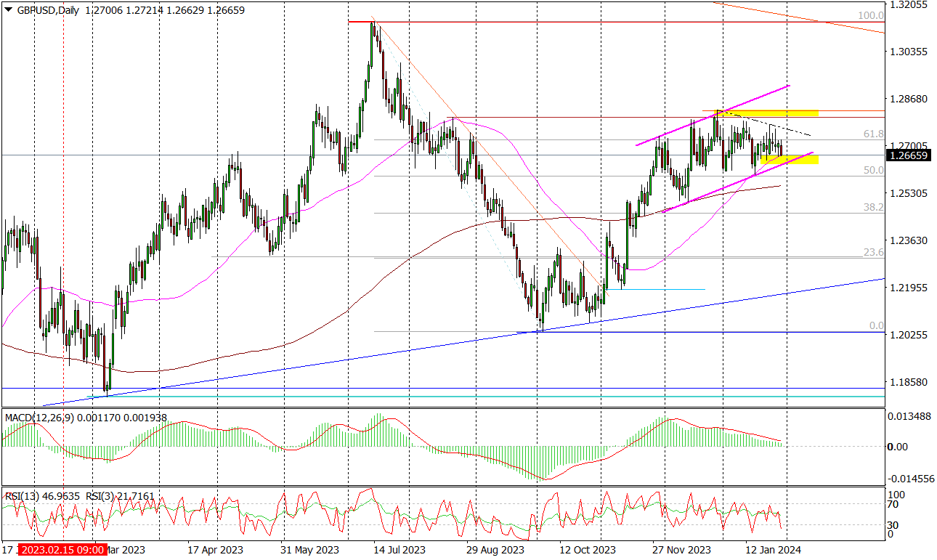Click the 17 Apr 2023 date on time axis
937x560 pixels.
(x=216, y=550)
